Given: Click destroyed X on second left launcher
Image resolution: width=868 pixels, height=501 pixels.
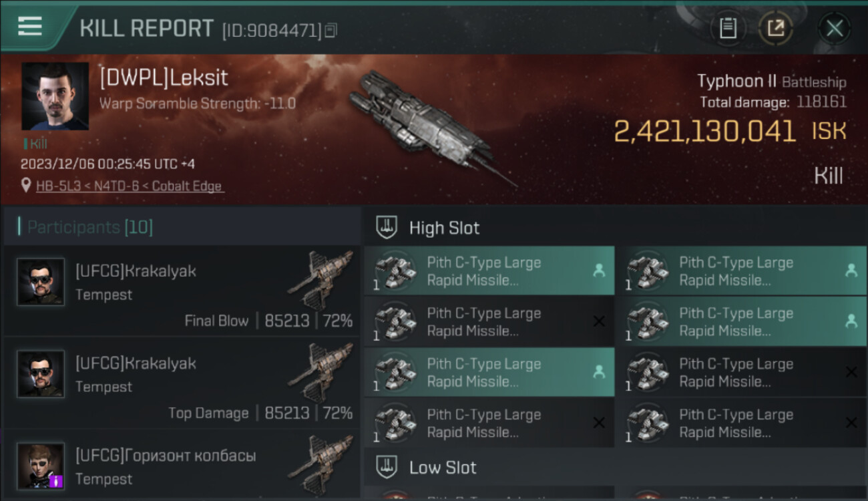Looking at the screenshot, I should click(x=598, y=321).
